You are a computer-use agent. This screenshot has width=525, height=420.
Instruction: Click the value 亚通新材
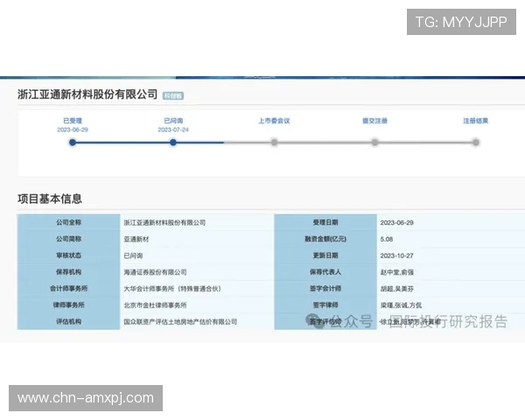click(x=136, y=239)
